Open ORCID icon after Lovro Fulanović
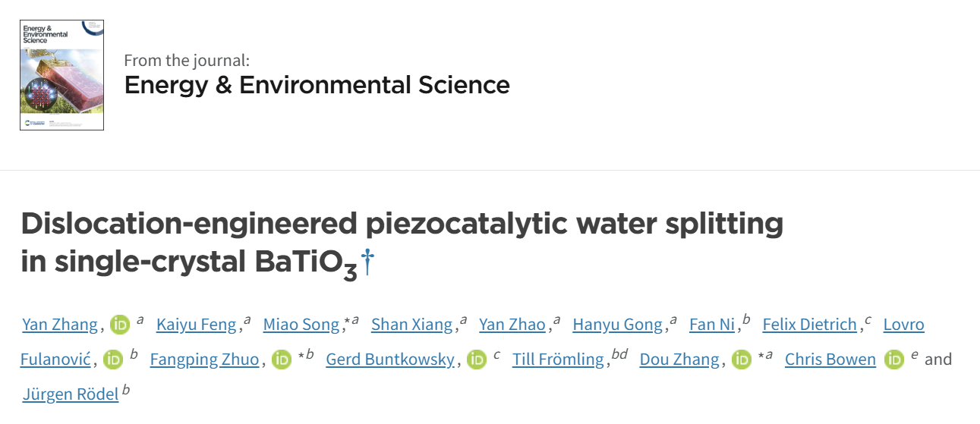The width and height of the screenshot is (980, 424). pyautogui.click(x=113, y=360)
